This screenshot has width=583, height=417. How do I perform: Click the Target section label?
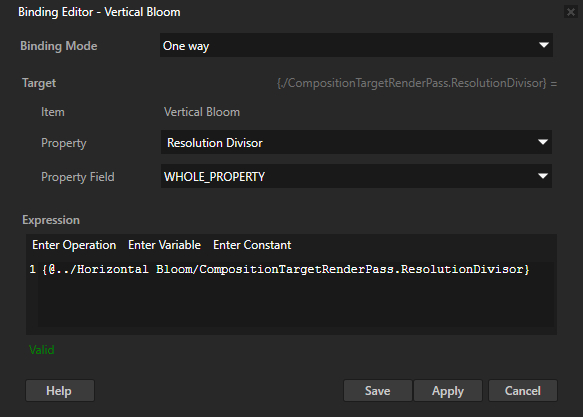(39, 83)
